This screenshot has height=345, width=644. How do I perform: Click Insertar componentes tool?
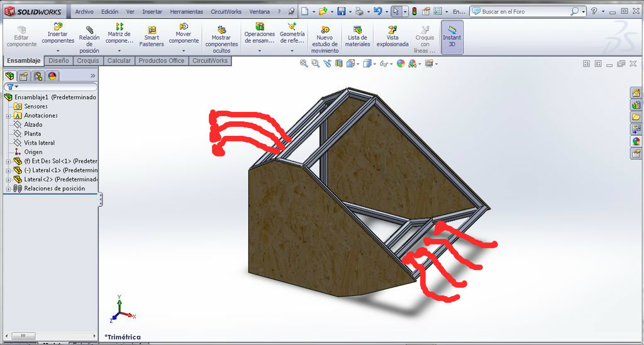58,33
